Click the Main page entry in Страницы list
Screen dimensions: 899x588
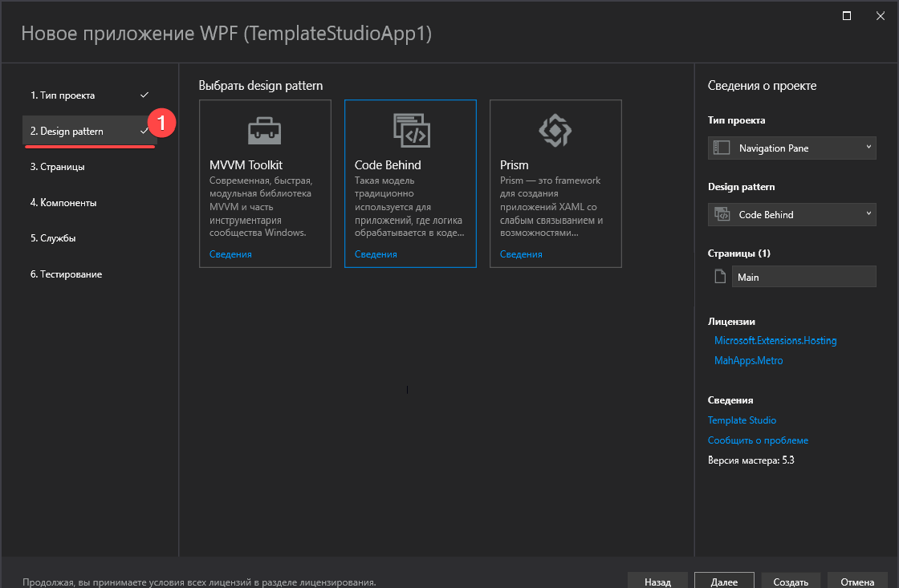(803, 276)
